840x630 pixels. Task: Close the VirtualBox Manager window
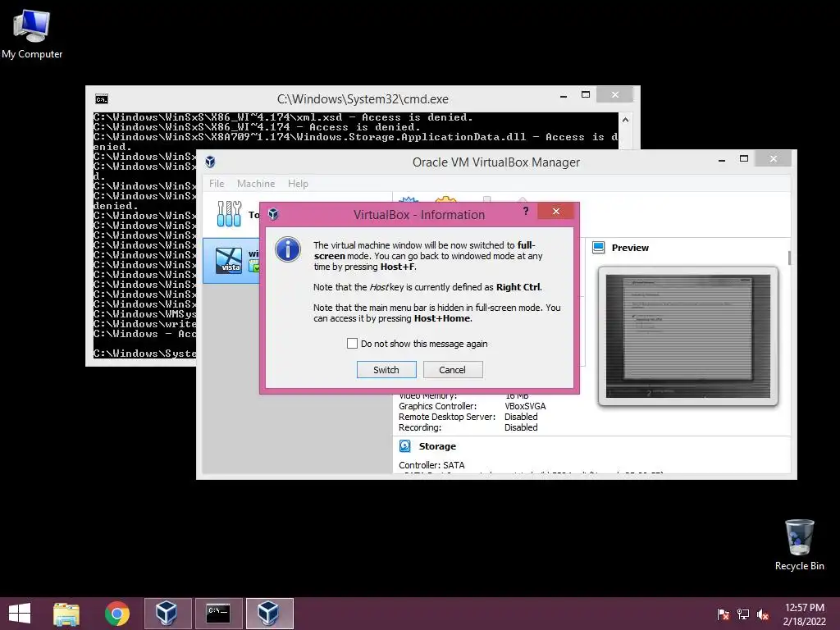pos(773,158)
